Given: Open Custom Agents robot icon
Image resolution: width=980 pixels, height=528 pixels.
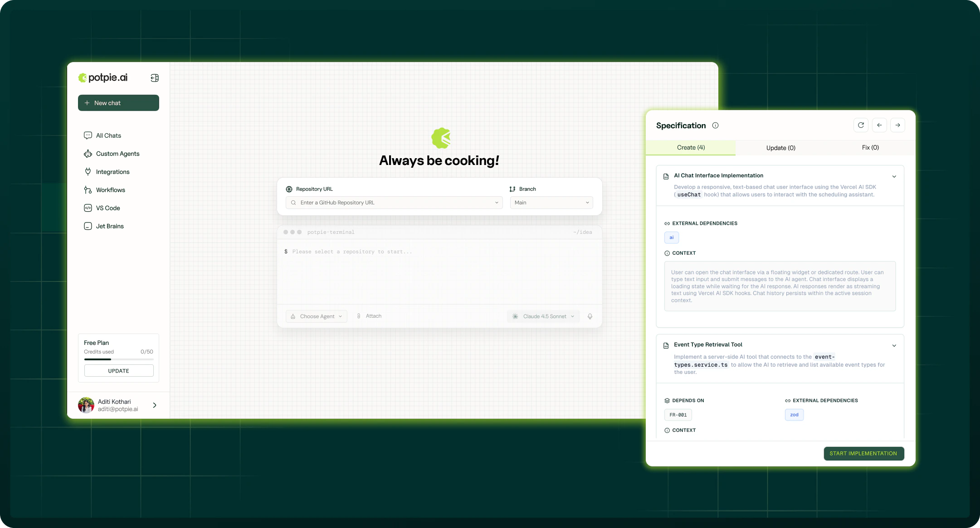Looking at the screenshot, I should point(88,154).
